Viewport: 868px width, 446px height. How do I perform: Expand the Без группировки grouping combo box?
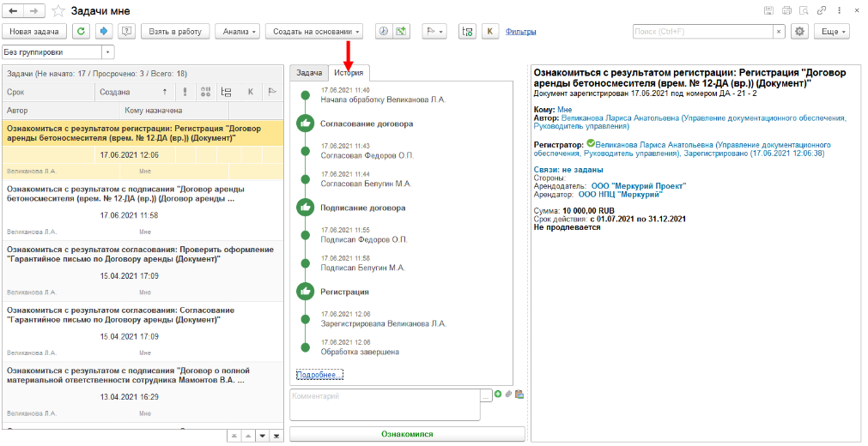(x=108, y=52)
